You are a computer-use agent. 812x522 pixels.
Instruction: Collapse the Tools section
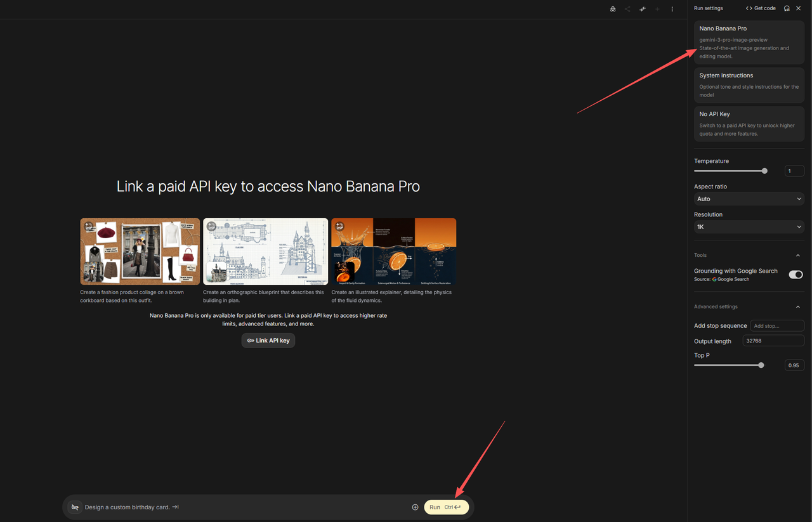tap(797, 255)
